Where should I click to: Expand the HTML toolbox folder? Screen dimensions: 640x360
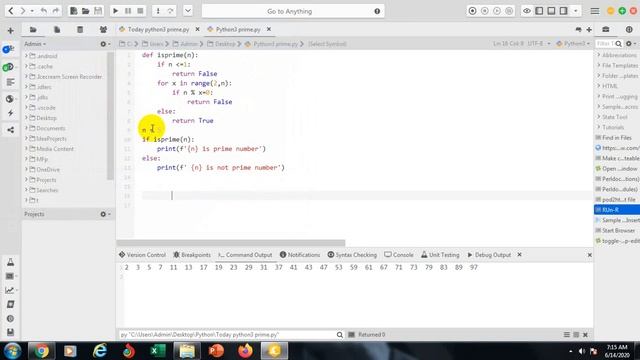599,86
